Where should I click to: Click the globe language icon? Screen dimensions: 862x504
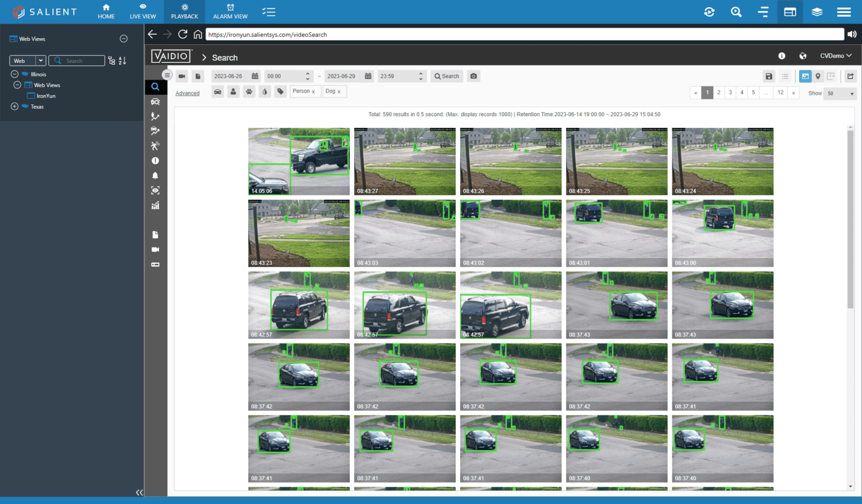pyautogui.click(x=803, y=56)
